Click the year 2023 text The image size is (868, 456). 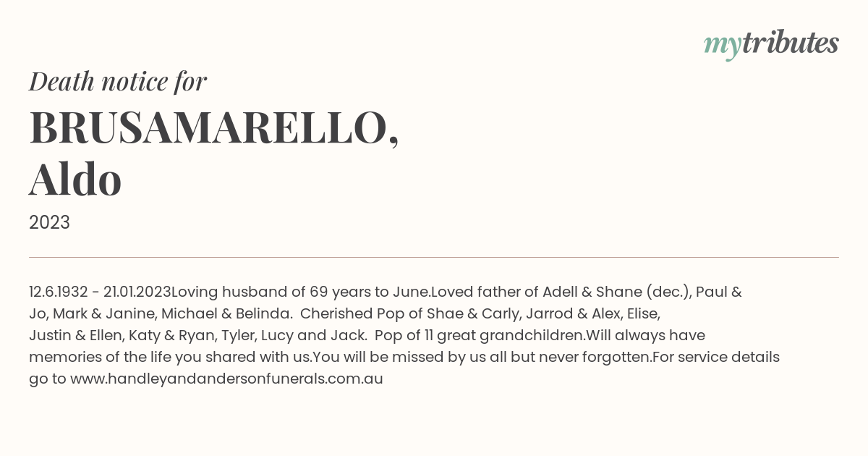pyautogui.click(x=49, y=223)
